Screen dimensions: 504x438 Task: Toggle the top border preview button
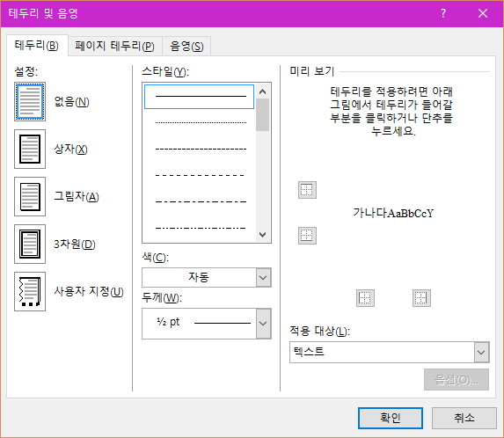click(307, 190)
